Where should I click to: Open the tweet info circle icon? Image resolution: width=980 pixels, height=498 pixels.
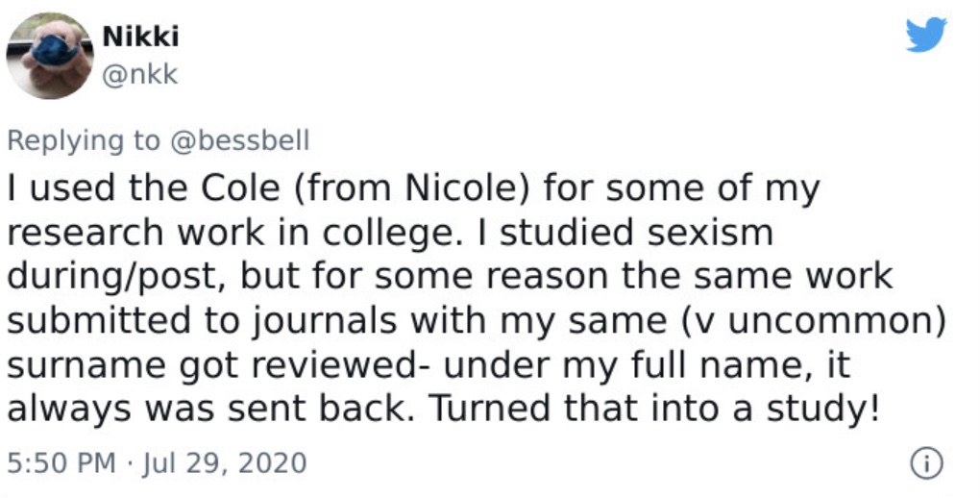926,464
